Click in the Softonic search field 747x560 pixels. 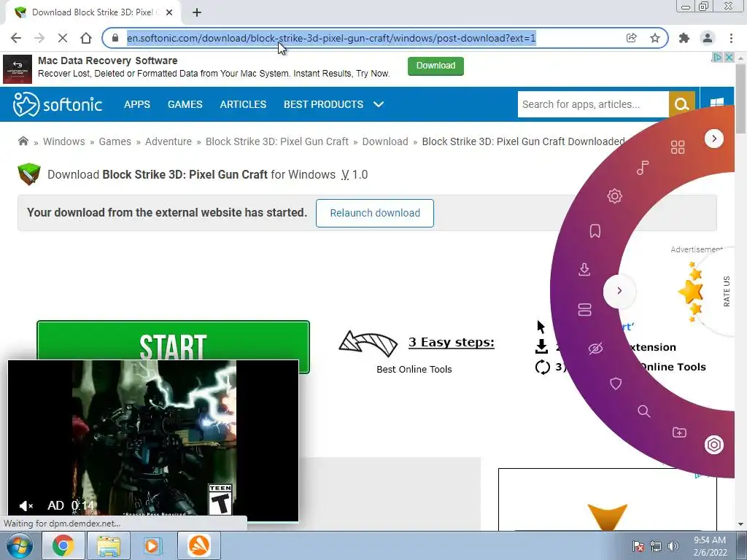click(x=593, y=104)
